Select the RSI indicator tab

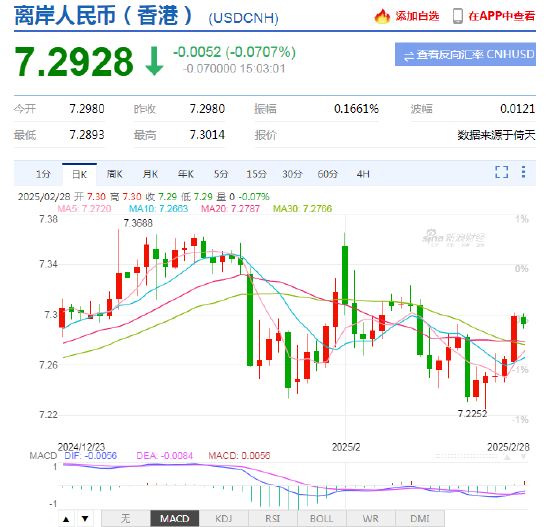pos(273,519)
